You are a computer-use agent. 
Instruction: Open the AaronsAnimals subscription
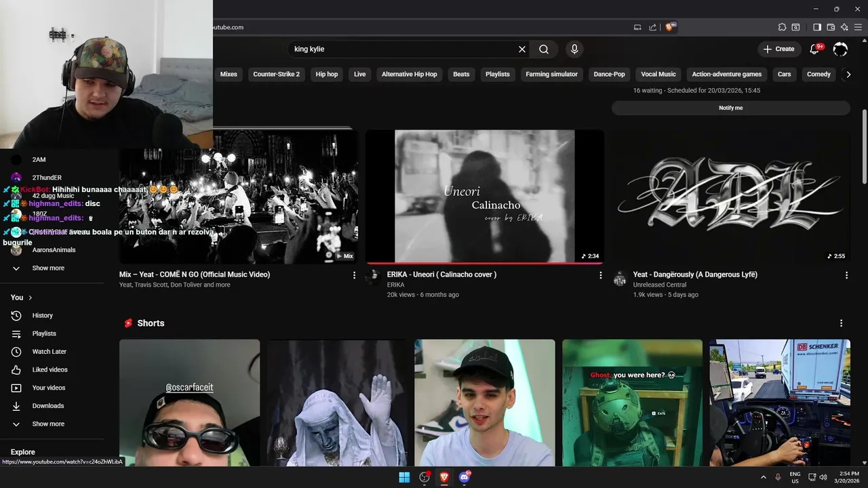54,250
